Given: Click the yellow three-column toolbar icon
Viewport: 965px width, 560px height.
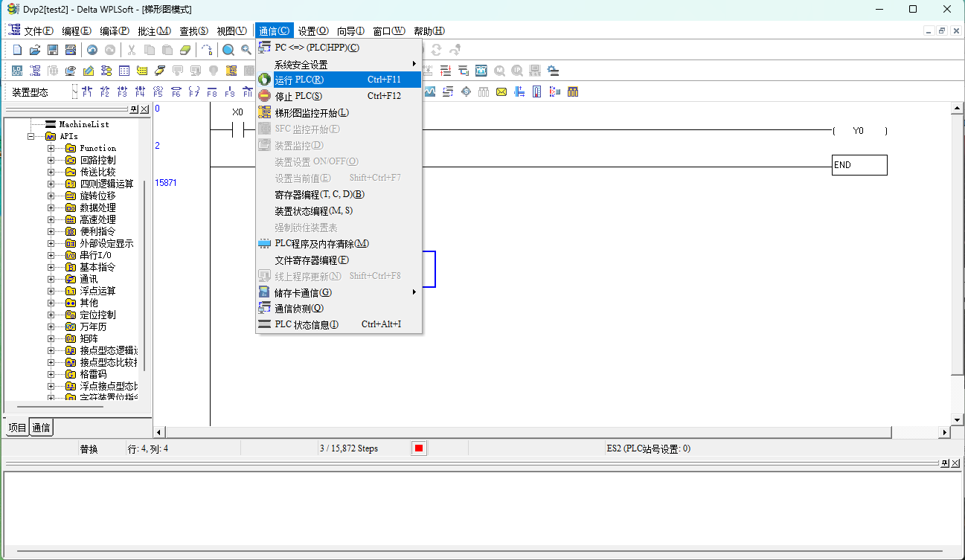Looking at the screenshot, I should click(573, 91).
